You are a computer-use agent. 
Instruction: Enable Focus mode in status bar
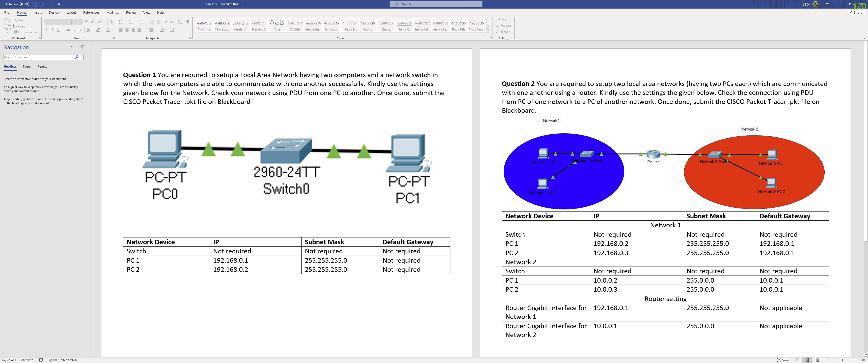[x=783, y=360]
